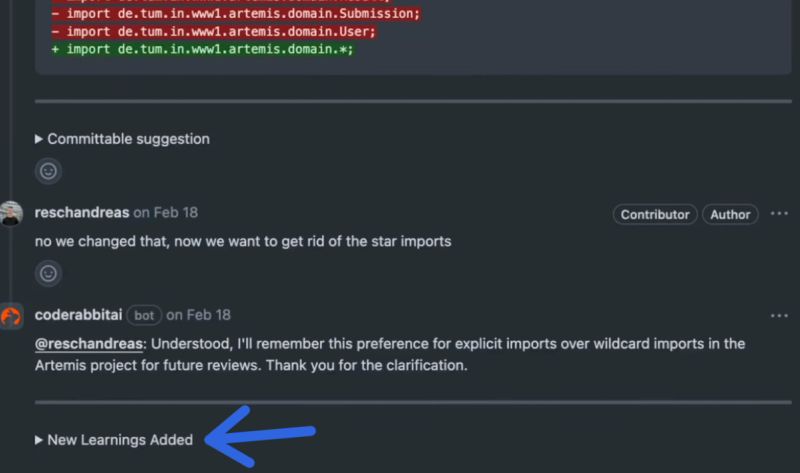Viewport: 800px width, 473px height.
Task: Select the 'Thank you for the clarification.' text
Action: coord(367,365)
